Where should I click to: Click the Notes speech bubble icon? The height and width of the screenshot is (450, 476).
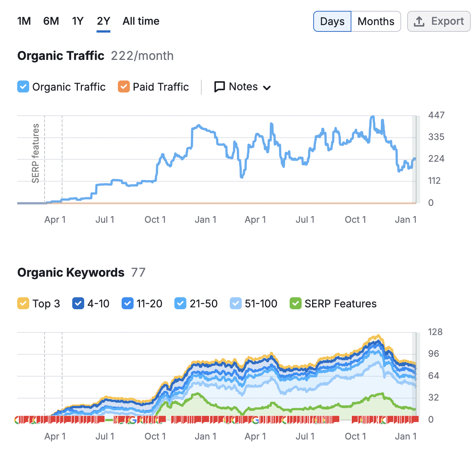(219, 87)
